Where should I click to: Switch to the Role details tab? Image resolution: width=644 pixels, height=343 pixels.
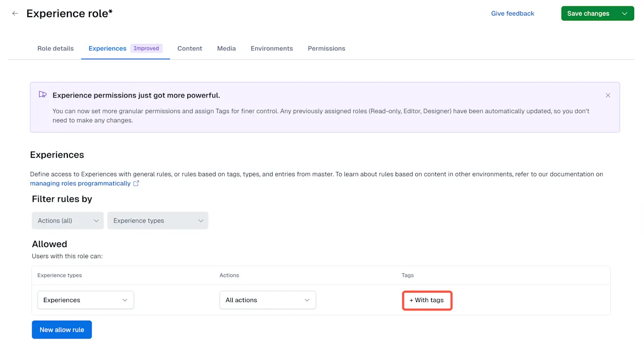[56, 48]
